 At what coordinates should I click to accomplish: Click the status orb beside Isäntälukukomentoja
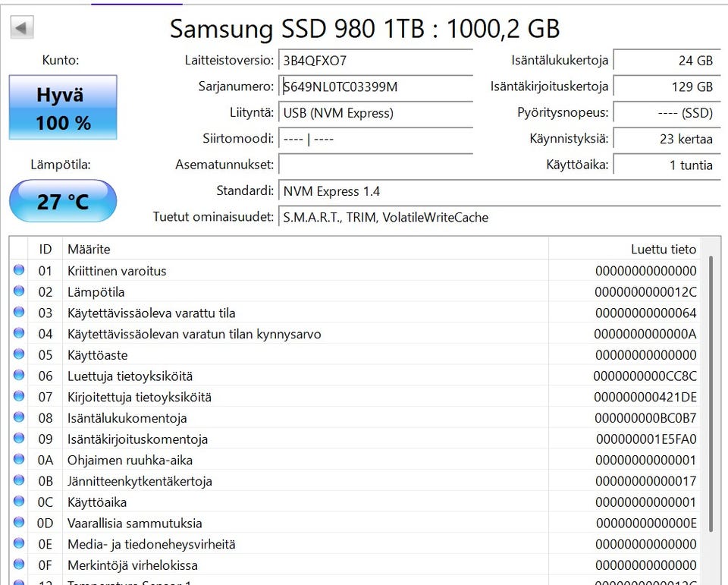[x=18, y=418]
